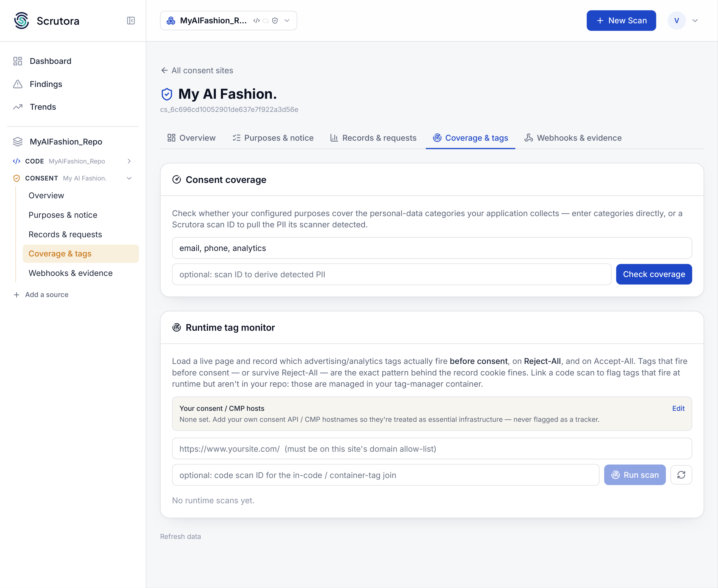718x588 pixels.
Task: Edit consent / CMP hosts
Action: coord(678,408)
